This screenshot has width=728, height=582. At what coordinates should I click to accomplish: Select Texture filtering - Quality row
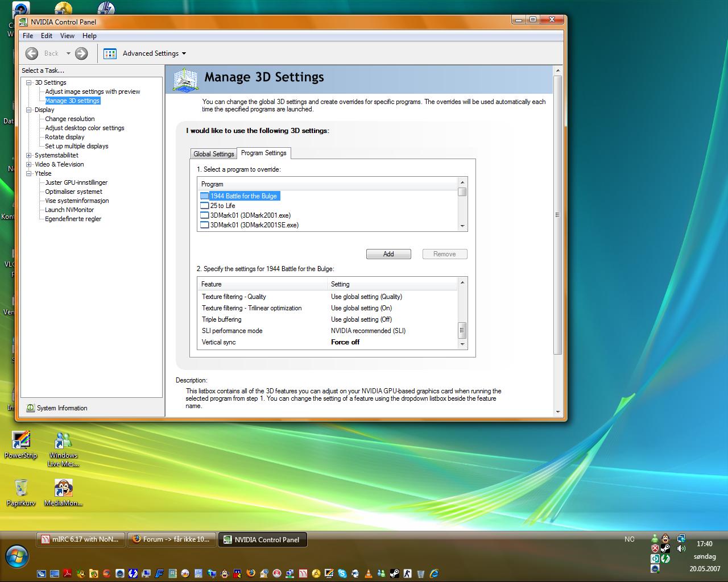tap(328, 297)
